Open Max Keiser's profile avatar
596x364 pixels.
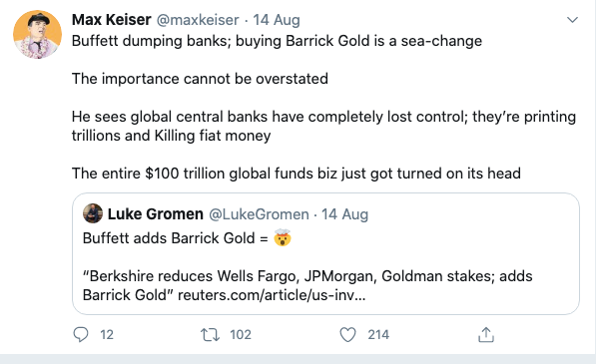tap(37, 35)
